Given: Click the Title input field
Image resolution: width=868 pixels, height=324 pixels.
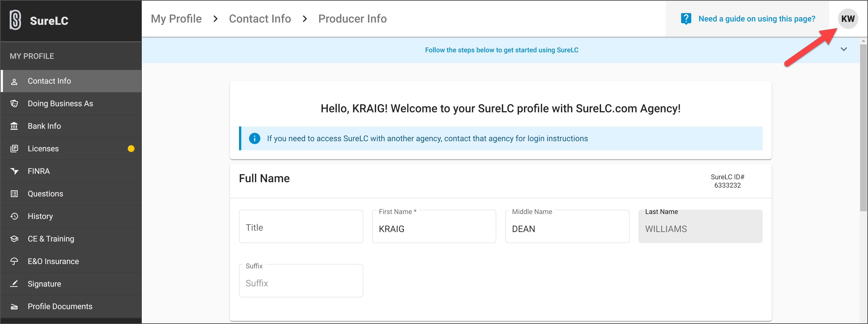Looking at the screenshot, I should (x=301, y=226).
